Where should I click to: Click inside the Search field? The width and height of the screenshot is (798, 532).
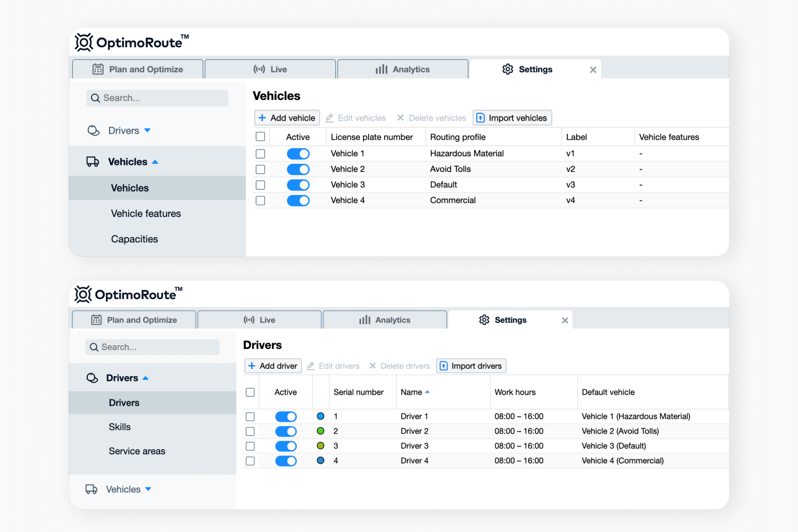coord(157,98)
